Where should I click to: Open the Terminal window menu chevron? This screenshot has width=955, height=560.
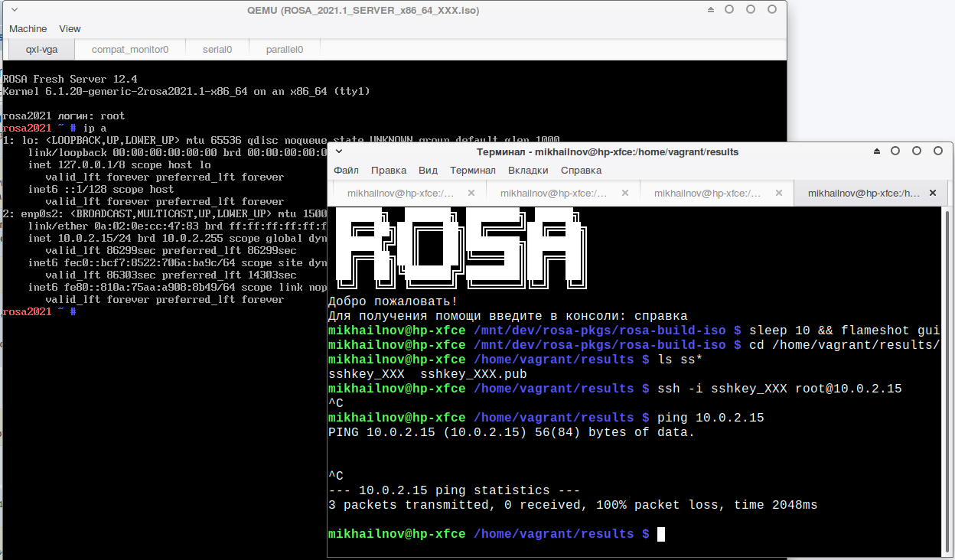(x=340, y=151)
